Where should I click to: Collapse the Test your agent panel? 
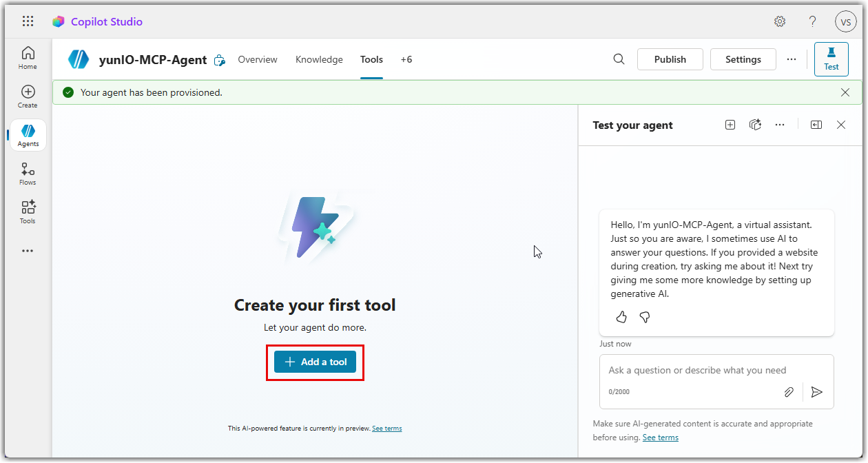pyautogui.click(x=816, y=124)
